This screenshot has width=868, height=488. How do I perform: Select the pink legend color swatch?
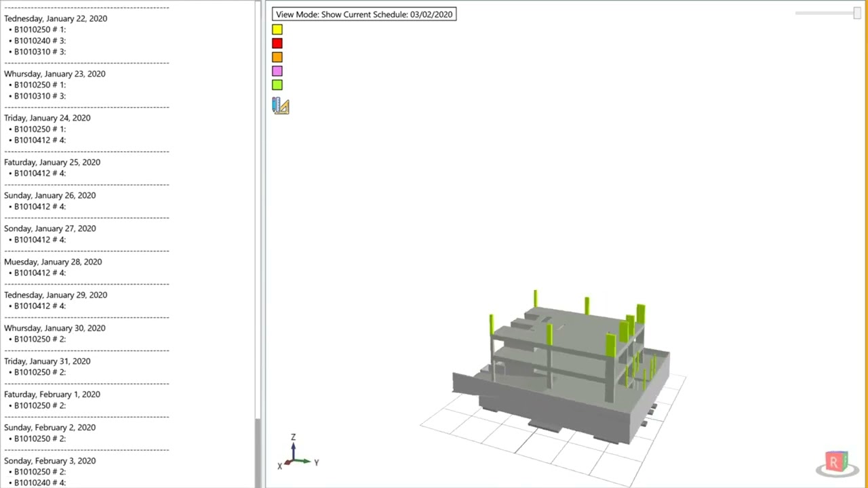click(277, 71)
